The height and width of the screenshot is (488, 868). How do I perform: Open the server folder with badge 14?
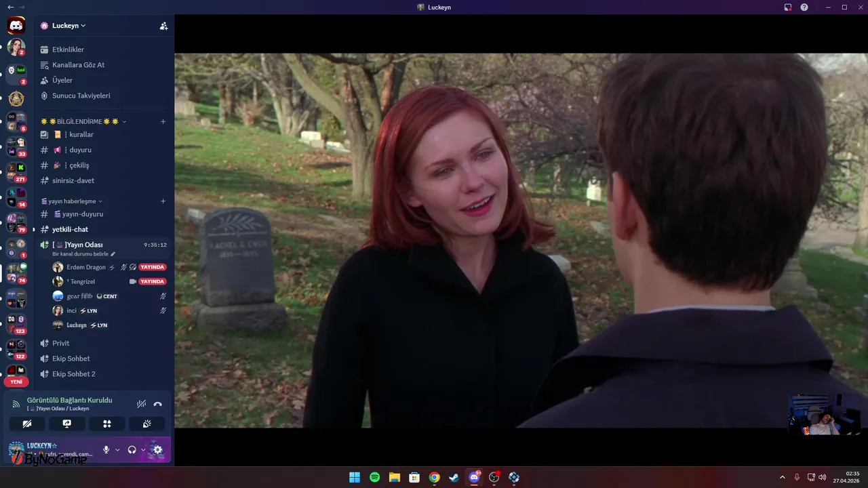tap(16, 197)
